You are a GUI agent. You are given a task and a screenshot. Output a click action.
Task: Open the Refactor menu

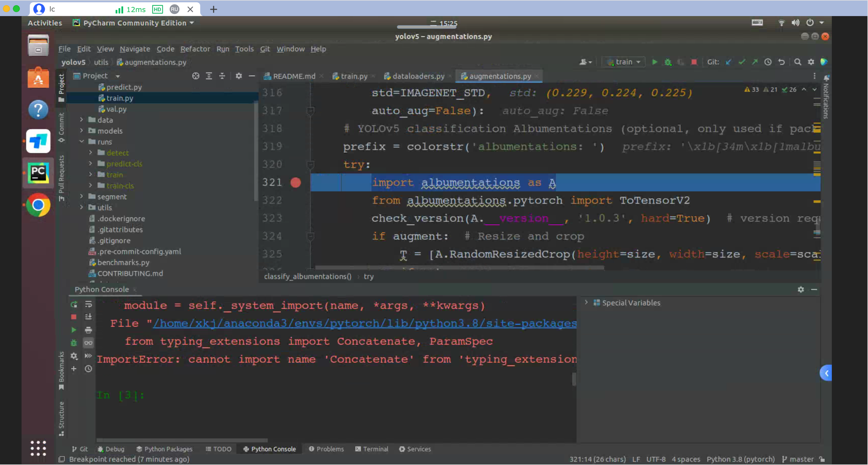pos(195,49)
